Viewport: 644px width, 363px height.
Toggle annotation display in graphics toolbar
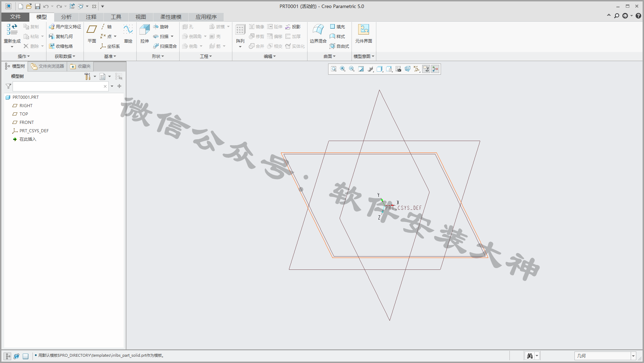426,69
